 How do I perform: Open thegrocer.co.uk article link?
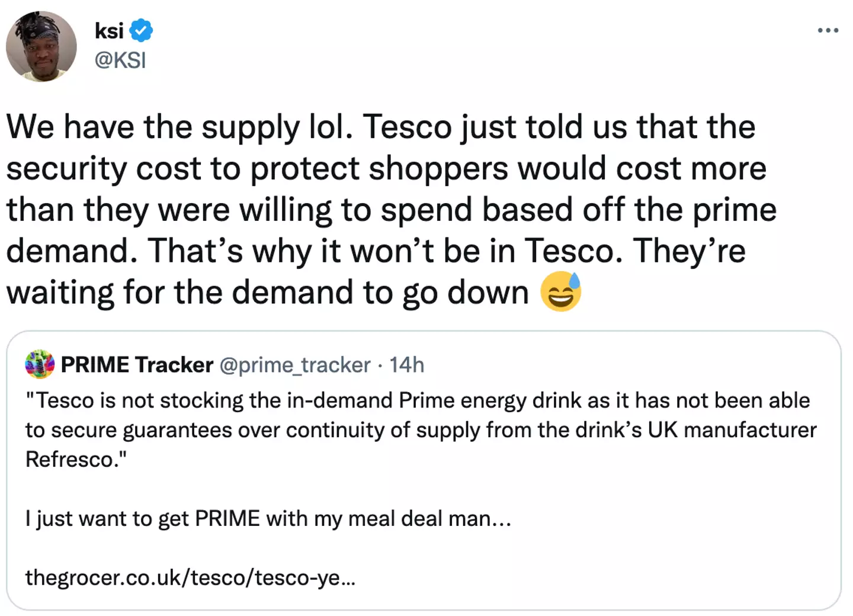pos(190,577)
